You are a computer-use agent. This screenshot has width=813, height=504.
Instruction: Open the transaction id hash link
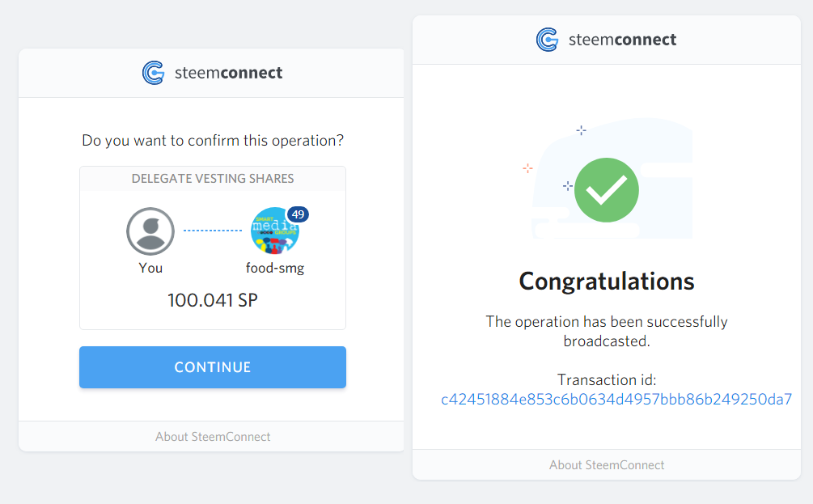coord(616,400)
